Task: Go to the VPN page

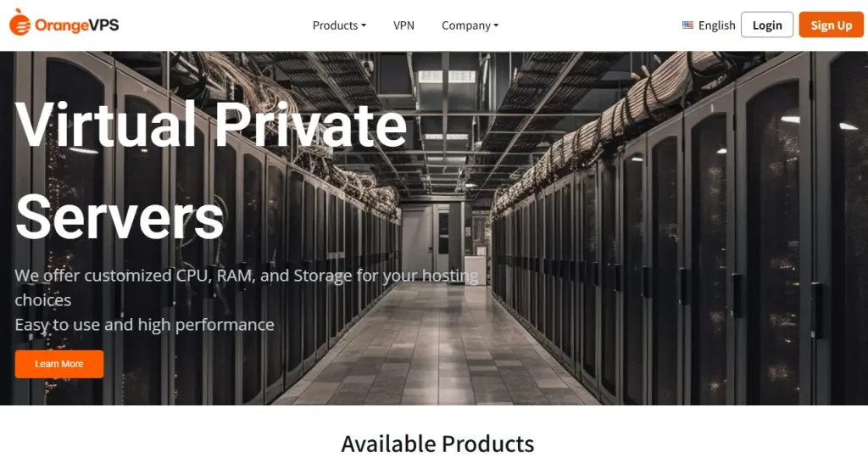Action: (x=403, y=25)
